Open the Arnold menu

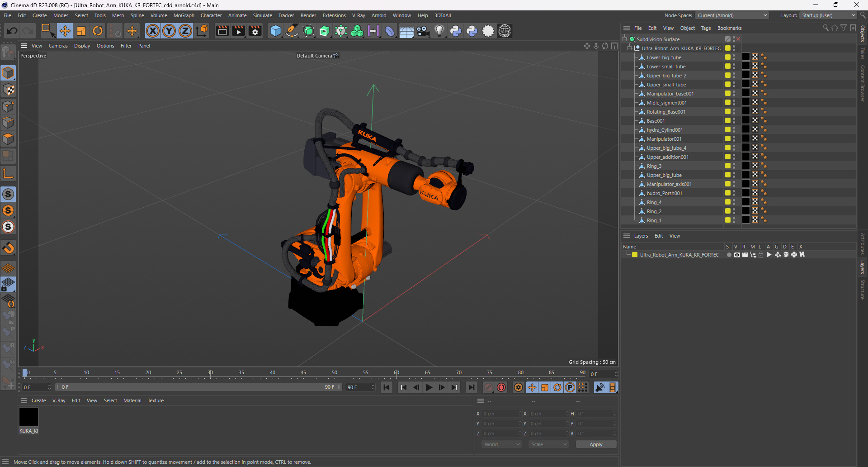tap(379, 15)
